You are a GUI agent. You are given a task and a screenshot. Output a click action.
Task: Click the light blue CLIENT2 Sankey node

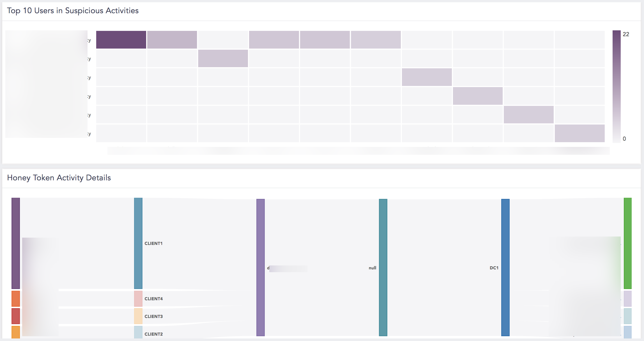(x=138, y=332)
